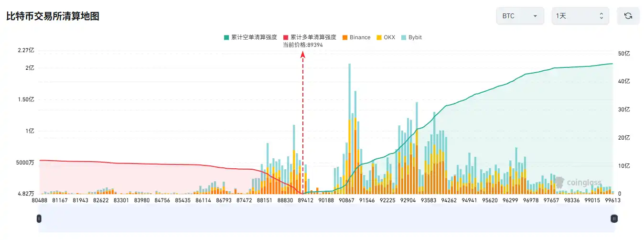Click red 累计多单清算强度 legend color box
Image resolution: width=644 pixels, height=240 pixels.
(x=286, y=37)
